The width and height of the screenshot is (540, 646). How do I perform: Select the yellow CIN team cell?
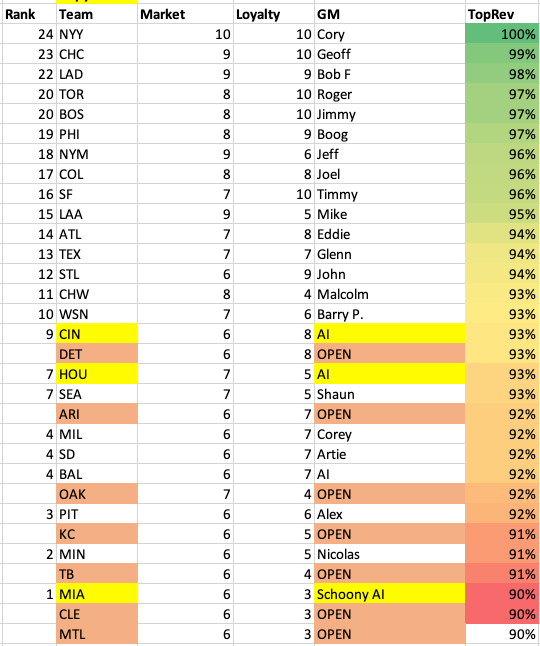(97, 334)
